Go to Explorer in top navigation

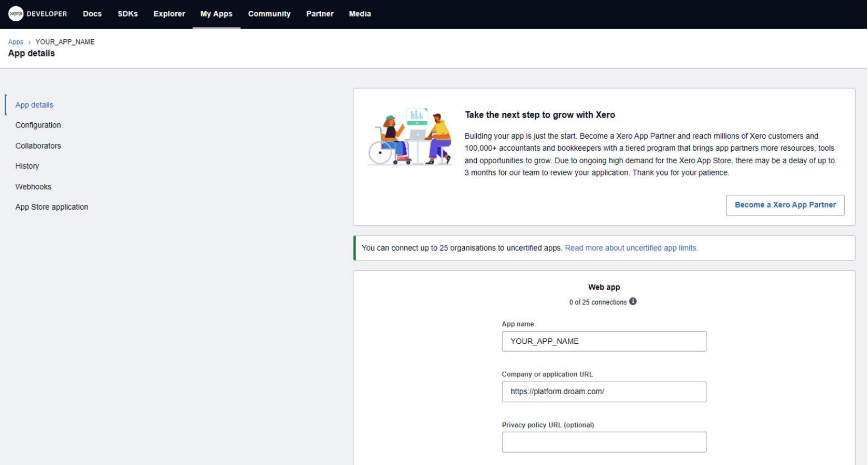click(x=169, y=14)
